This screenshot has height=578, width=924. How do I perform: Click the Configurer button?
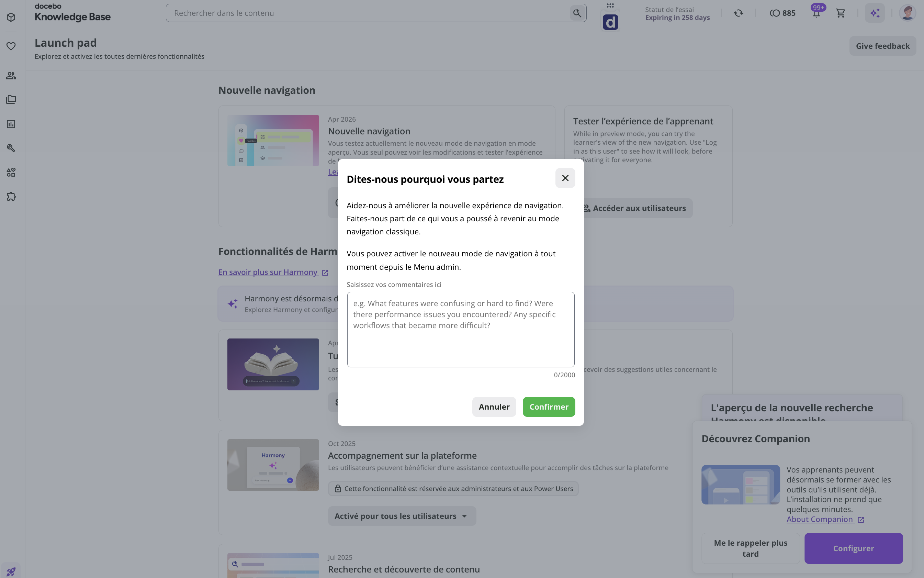[x=853, y=548]
